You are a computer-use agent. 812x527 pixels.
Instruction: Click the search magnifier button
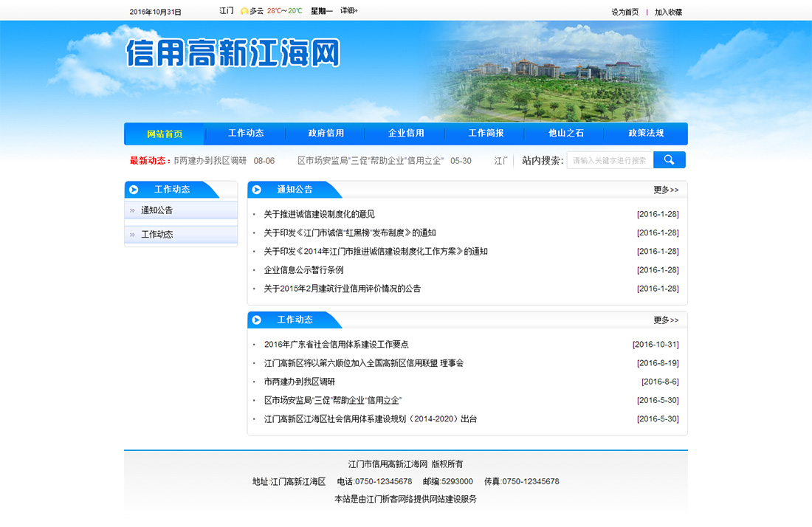pos(670,160)
